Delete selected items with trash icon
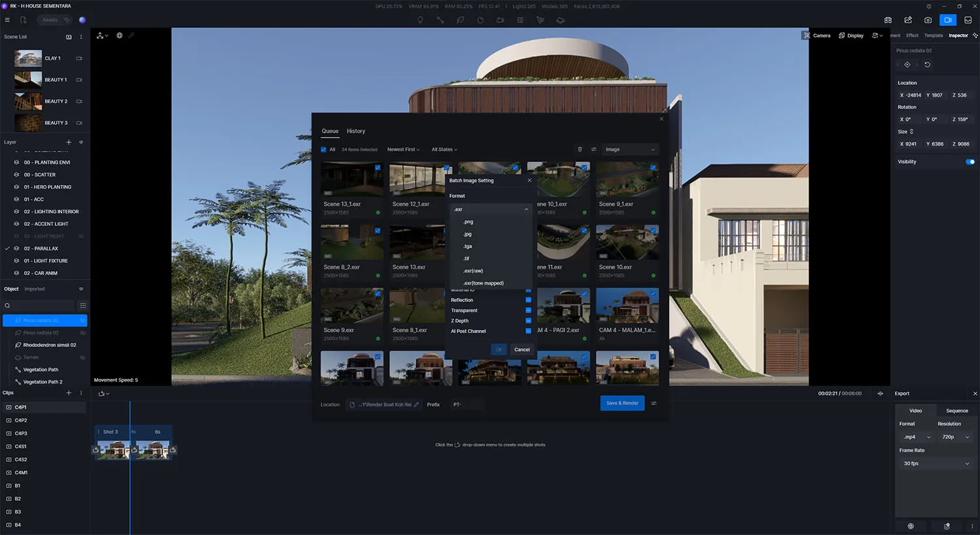Image resolution: width=980 pixels, height=535 pixels. point(580,150)
